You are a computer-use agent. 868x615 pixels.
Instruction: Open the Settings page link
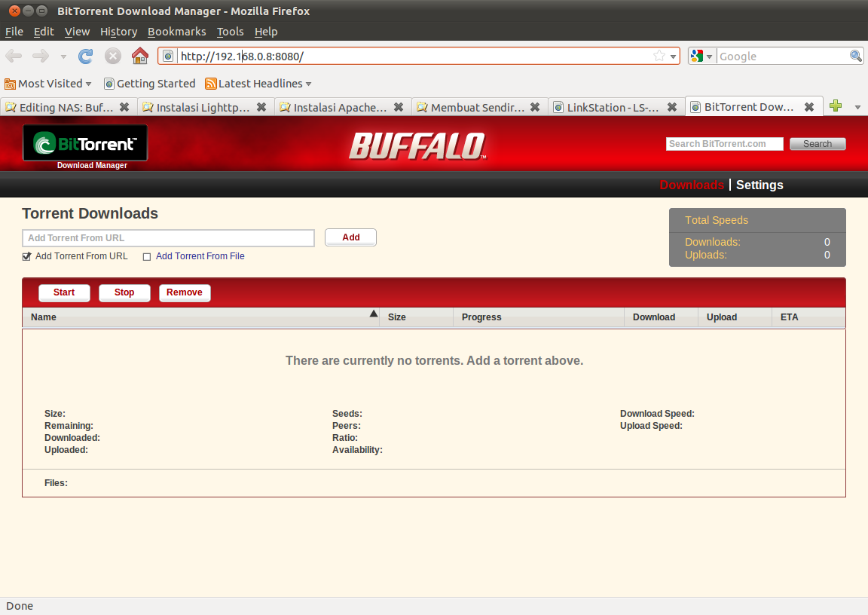759,185
